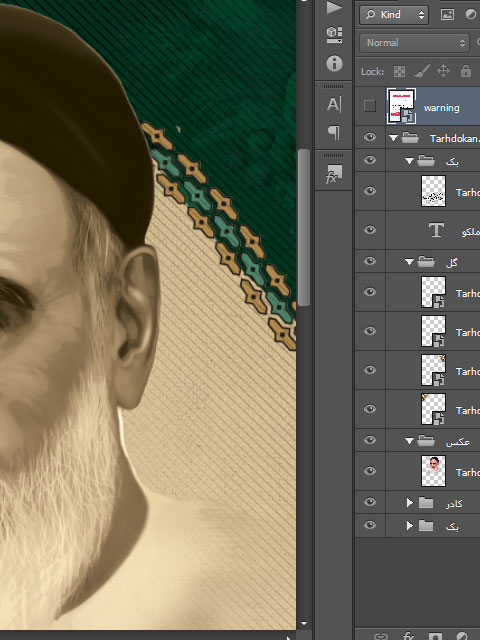480x640 pixels.
Task: Open the Actions panel play icon
Action: pyautogui.click(x=333, y=7)
